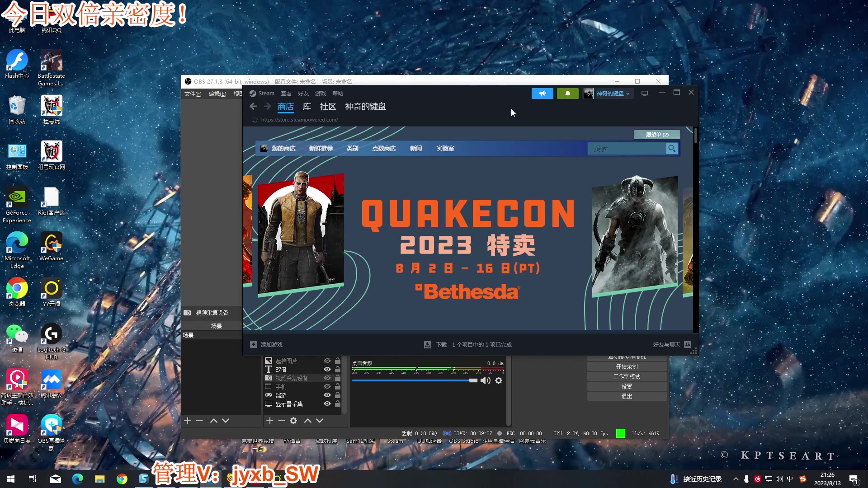This screenshot has height=488, width=868.
Task: Show the 遮挡图片 source
Action: pyautogui.click(x=327, y=361)
